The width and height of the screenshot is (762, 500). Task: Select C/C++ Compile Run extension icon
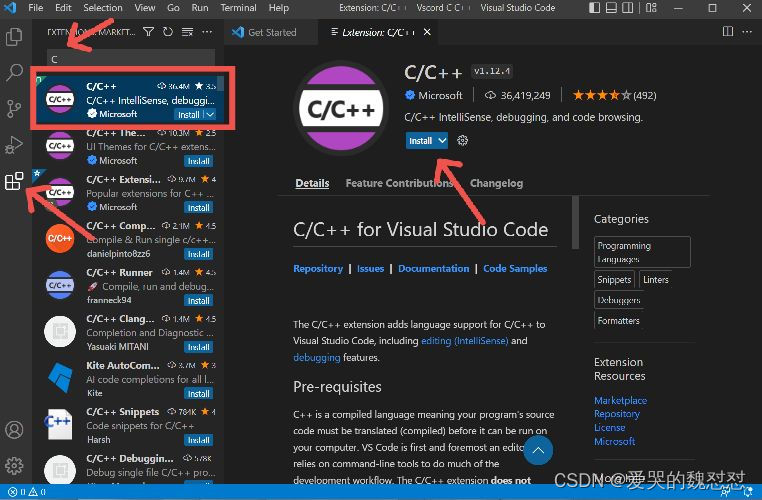(60, 239)
